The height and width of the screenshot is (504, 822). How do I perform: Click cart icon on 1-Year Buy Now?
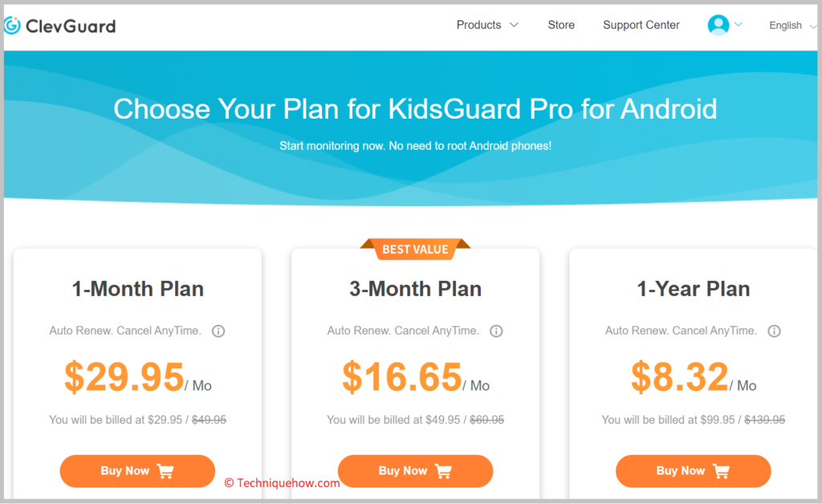pyautogui.click(x=722, y=471)
